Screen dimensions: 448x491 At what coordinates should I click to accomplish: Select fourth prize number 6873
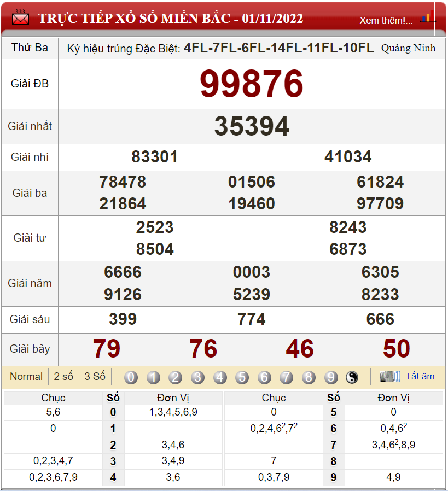point(348,249)
